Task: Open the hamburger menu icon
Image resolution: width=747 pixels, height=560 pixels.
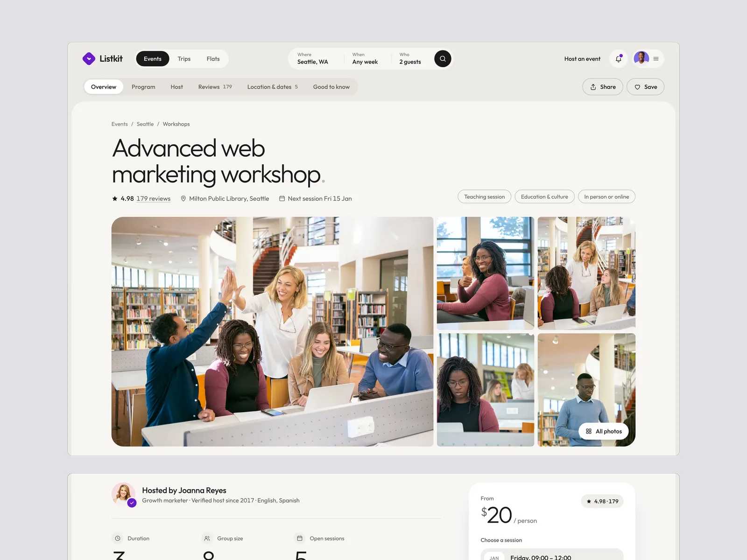Action: [656, 59]
